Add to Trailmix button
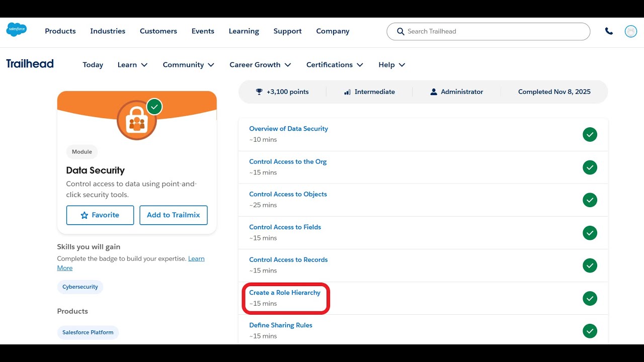Image resolution: width=644 pixels, height=362 pixels. tap(174, 215)
